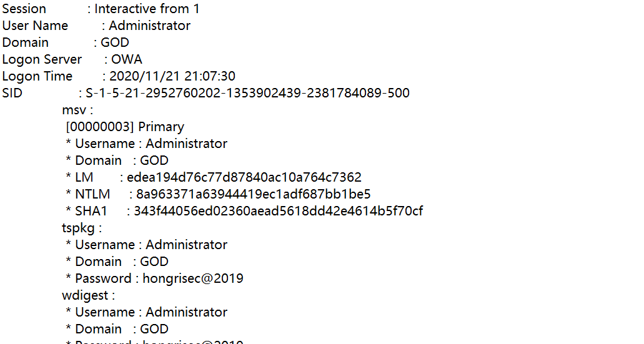Click the Logon Time value 2020/11/21 21:07:30
This screenshot has width=644, height=344.
[x=172, y=76]
